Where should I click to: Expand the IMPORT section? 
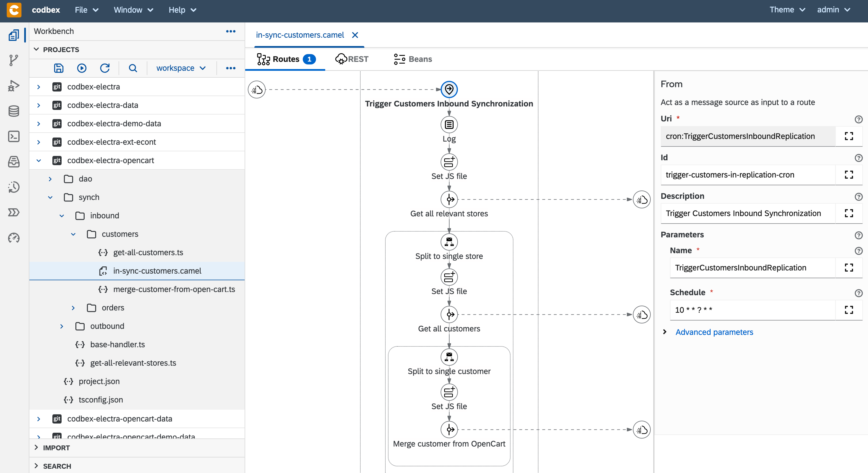pos(36,447)
